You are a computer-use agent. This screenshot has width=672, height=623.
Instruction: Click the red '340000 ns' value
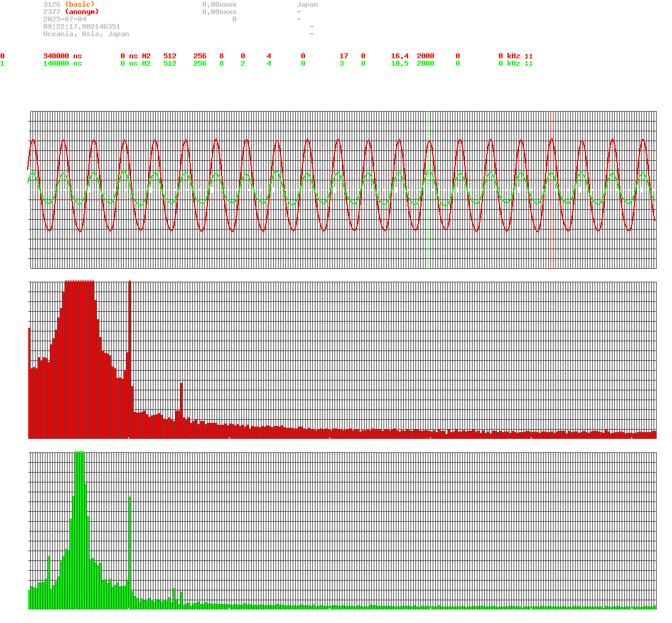(62, 56)
